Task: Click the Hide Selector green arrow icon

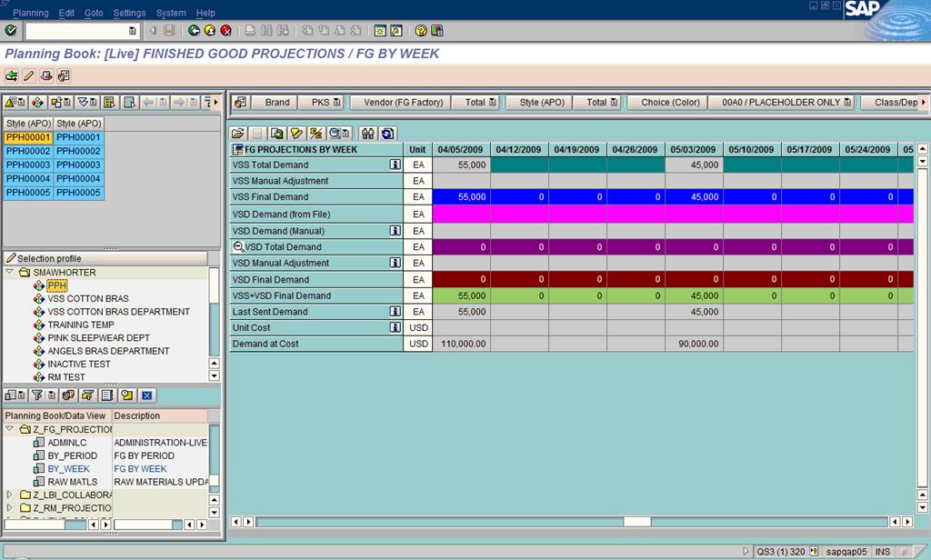Action: pos(11,75)
